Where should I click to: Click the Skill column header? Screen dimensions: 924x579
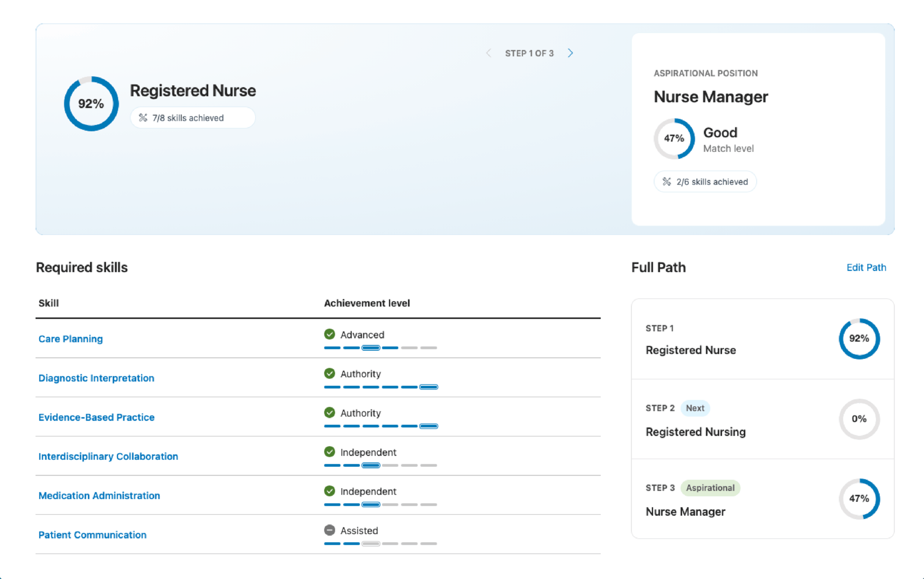[49, 303]
